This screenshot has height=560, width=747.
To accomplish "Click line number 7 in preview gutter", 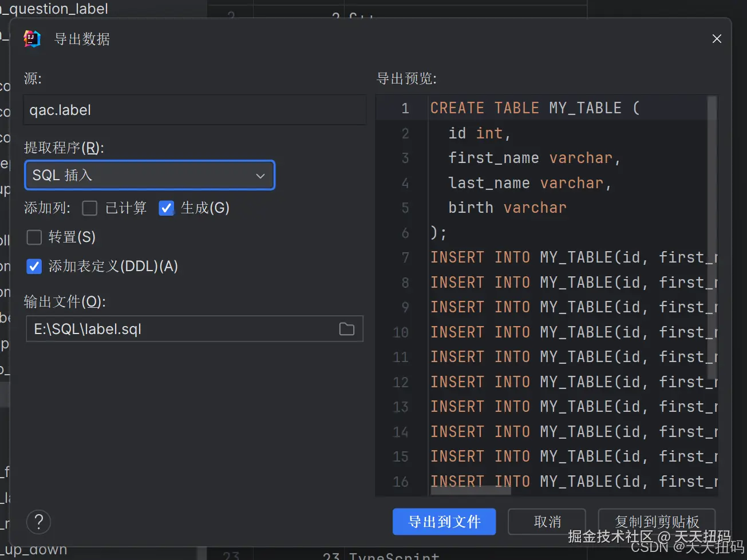I will 405,257.
